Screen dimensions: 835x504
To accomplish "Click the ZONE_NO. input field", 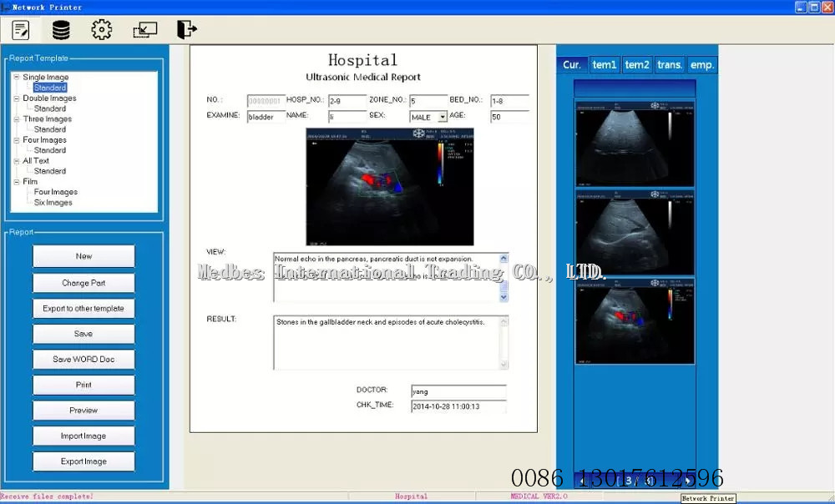I will (428, 101).
